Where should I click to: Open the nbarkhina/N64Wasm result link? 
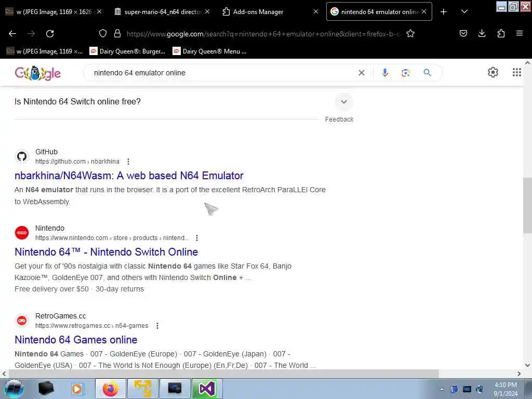coord(129,176)
